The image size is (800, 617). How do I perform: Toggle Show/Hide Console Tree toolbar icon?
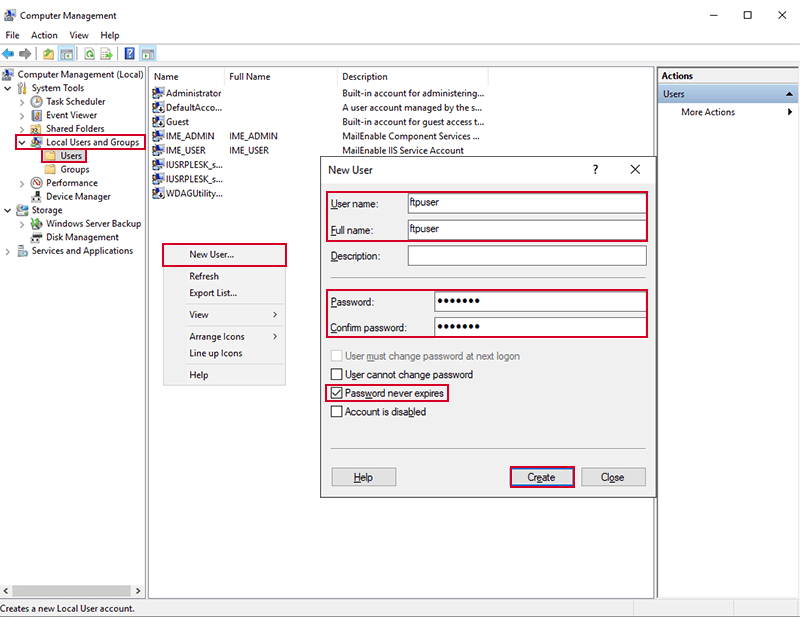coord(67,54)
